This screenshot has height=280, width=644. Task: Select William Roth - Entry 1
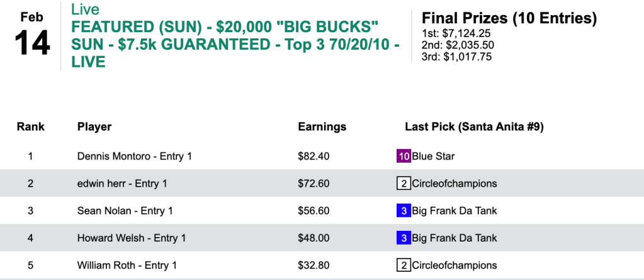pos(127,265)
